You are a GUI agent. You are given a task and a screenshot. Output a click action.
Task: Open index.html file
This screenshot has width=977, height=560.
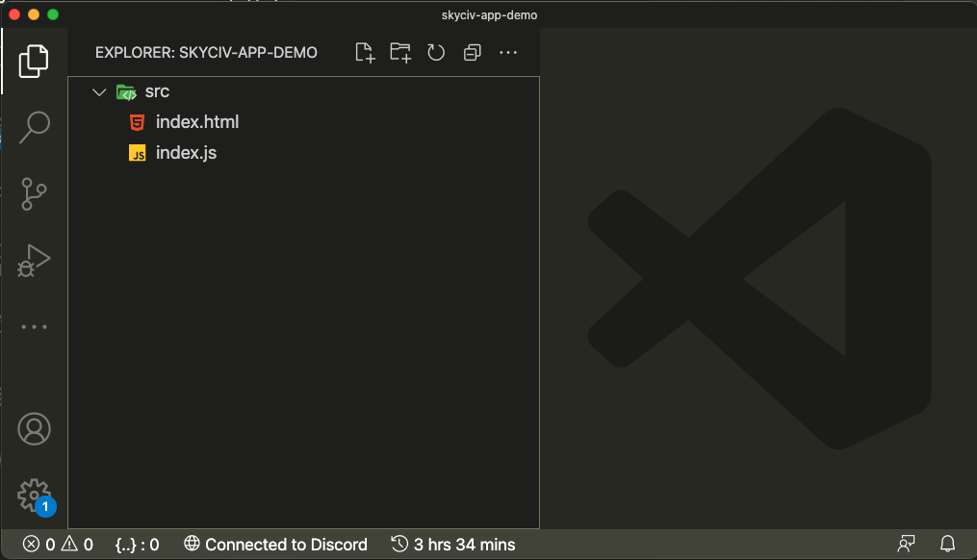click(196, 122)
